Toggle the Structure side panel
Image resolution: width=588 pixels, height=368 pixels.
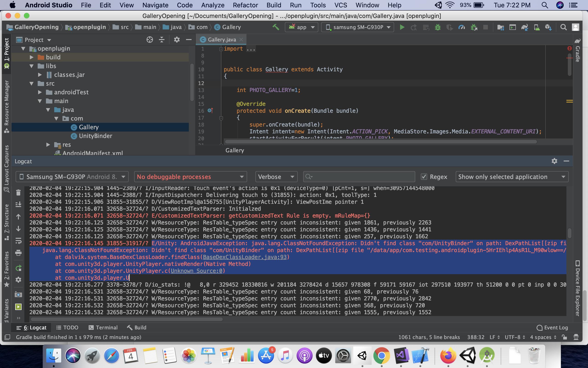click(7, 222)
